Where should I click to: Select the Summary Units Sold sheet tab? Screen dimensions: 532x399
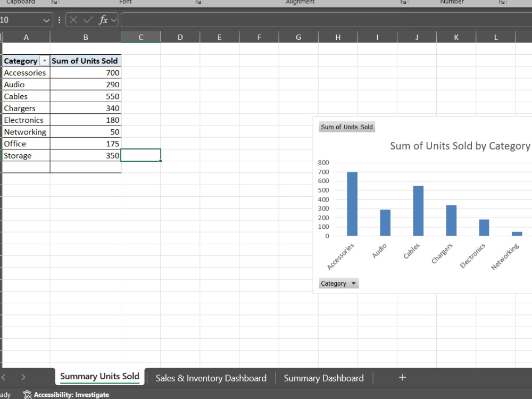[100, 377]
